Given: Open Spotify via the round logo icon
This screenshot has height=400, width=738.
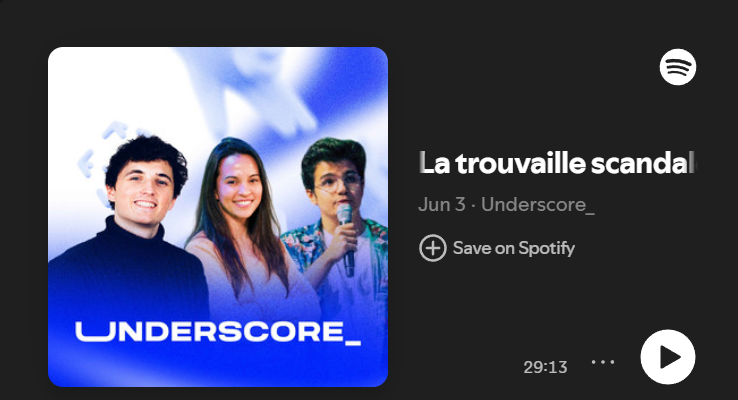Looking at the screenshot, I should click(x=678, y=67).
